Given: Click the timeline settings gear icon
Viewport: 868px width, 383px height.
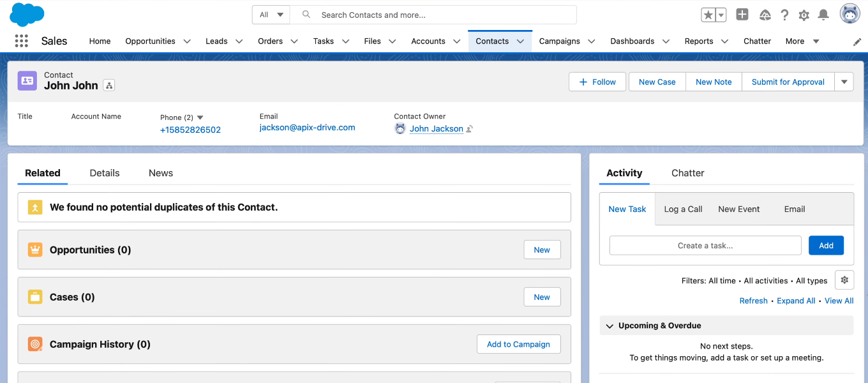Looking at the screenshot, I should (844, 280).
